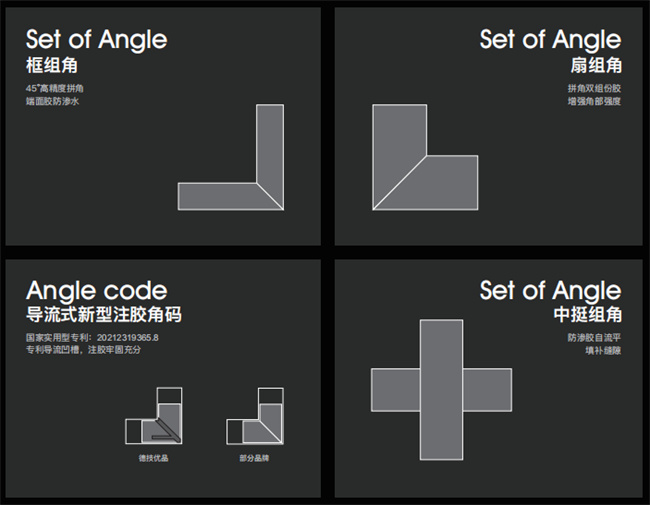Click the 导流式新型注胶角码 title
The height and width of the screenshot is (505, 650).
(x=104, y=315)
